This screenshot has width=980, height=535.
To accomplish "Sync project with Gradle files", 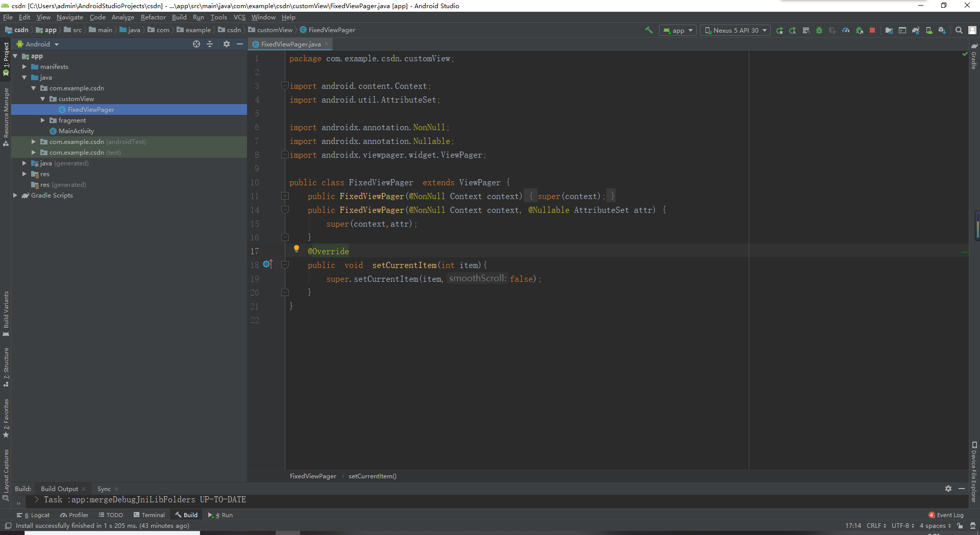I will (916, 30).
